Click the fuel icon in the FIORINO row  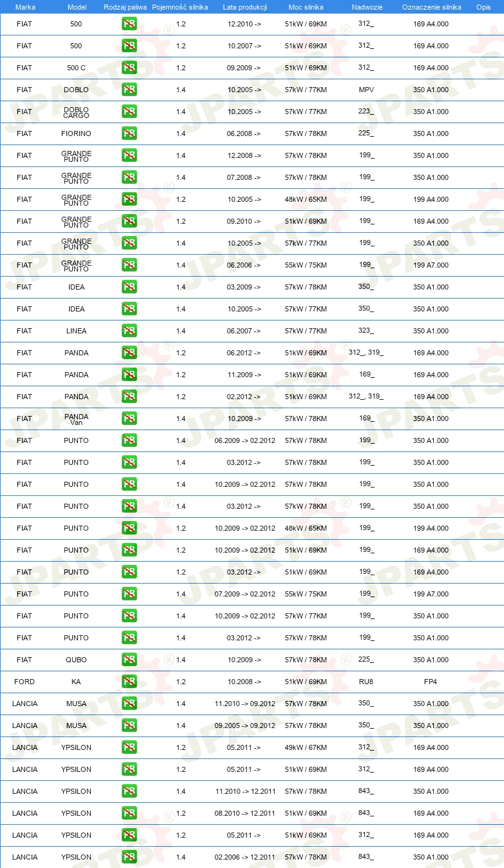pos(129,133)
